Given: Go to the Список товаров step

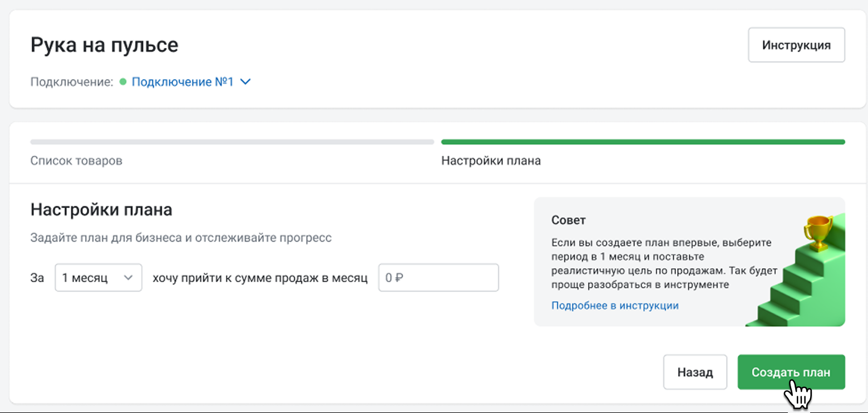Looking at the screenshot, I should pyautogui.click(x=76, y=161).
